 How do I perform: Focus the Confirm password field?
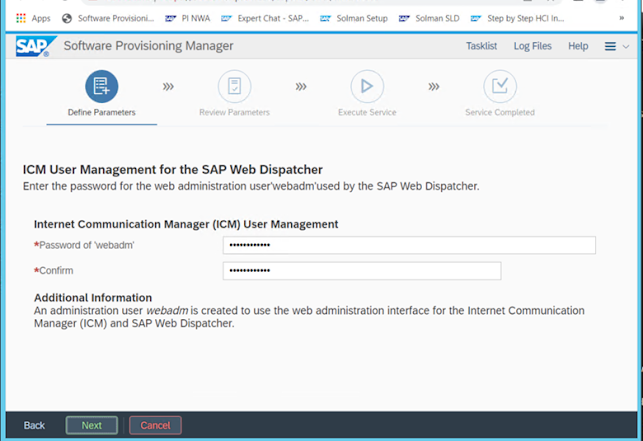[362, 271]
